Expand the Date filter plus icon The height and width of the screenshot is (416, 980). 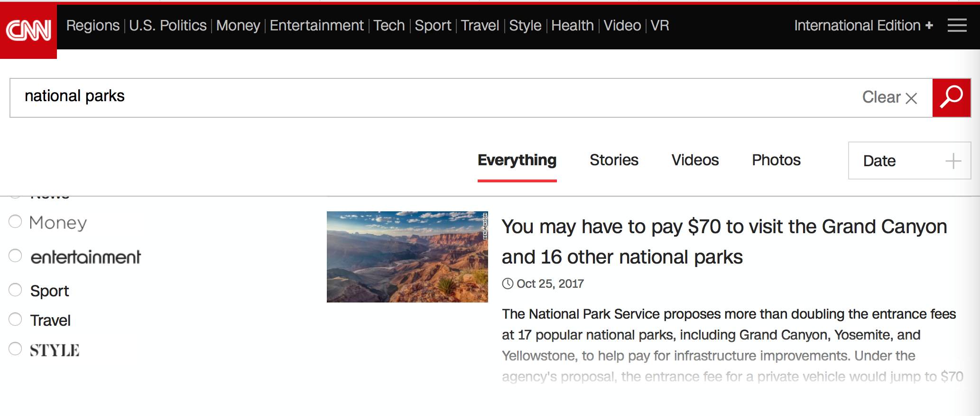click(x=953, y=161)
